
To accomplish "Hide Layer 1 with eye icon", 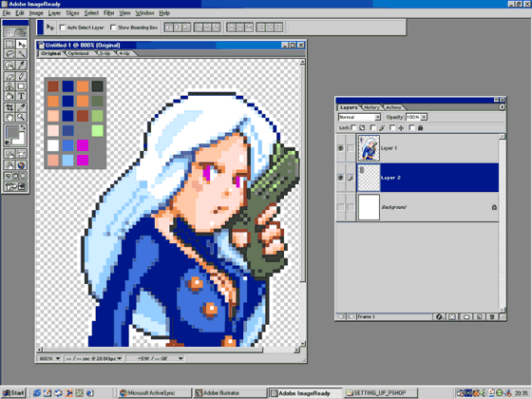I will pos(340,148).
